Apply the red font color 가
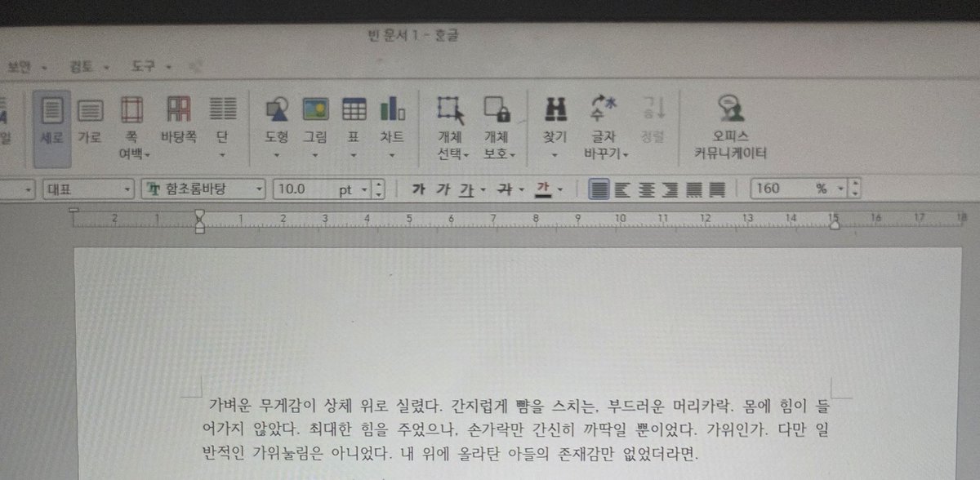Screen dimensions: 980x480 (x=542, y=189)
